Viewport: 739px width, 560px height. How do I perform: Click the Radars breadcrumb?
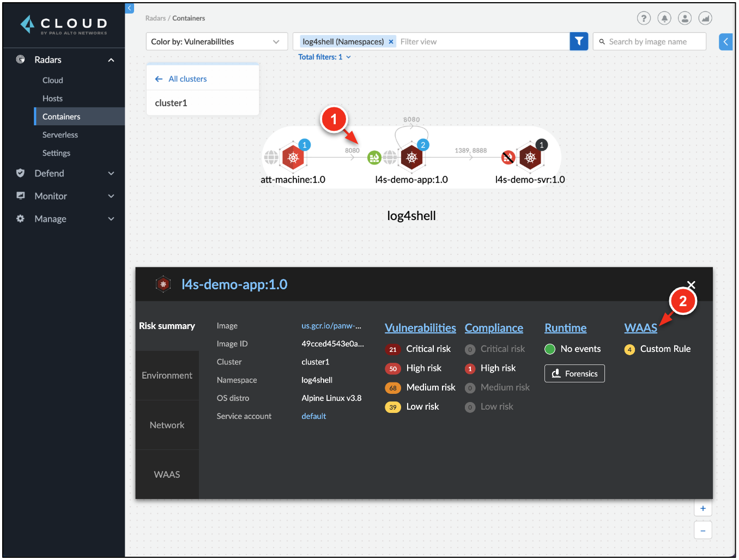coord(155,18)
